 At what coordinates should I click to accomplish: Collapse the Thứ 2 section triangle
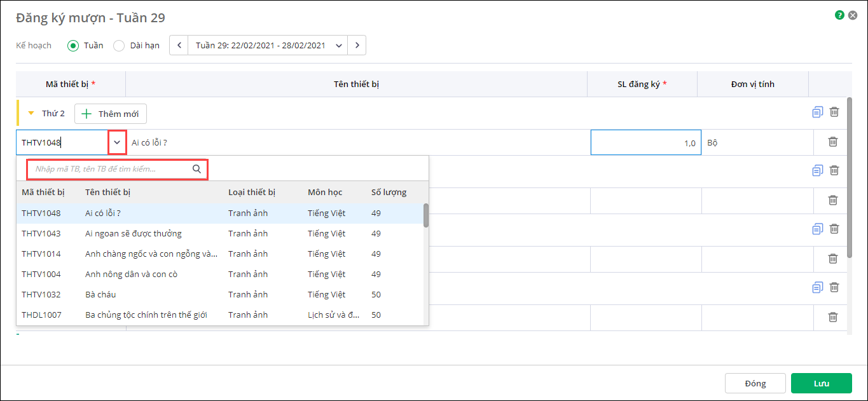(x=31, y=114)
